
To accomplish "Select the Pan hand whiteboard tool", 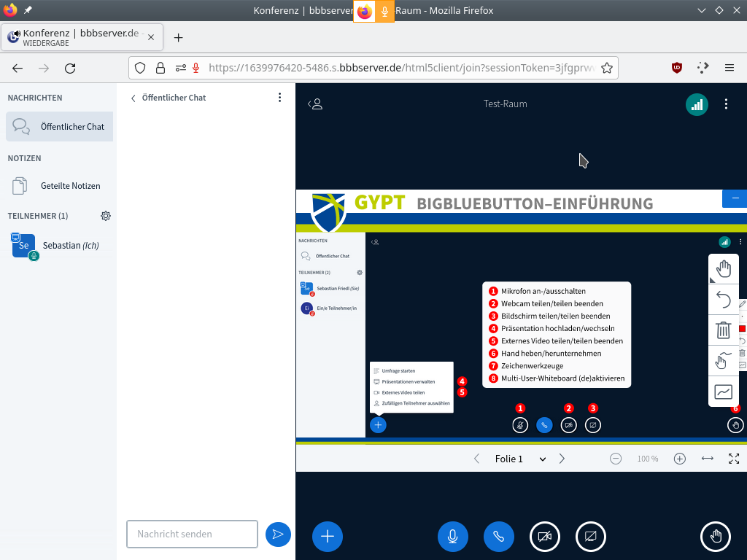I will pos(723,269).
